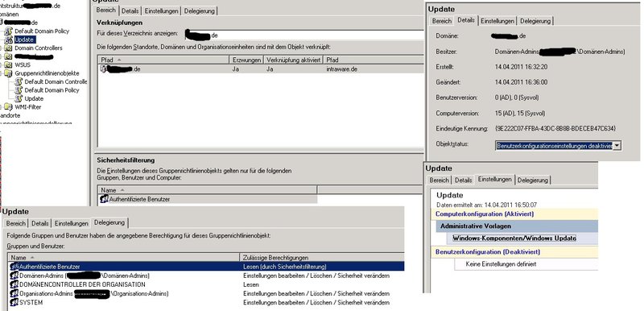Image resolution: width=644 pixels, height=311 pixels.
Task: Sort the delegation list by Name header
Action: click(x=124, y=258)
